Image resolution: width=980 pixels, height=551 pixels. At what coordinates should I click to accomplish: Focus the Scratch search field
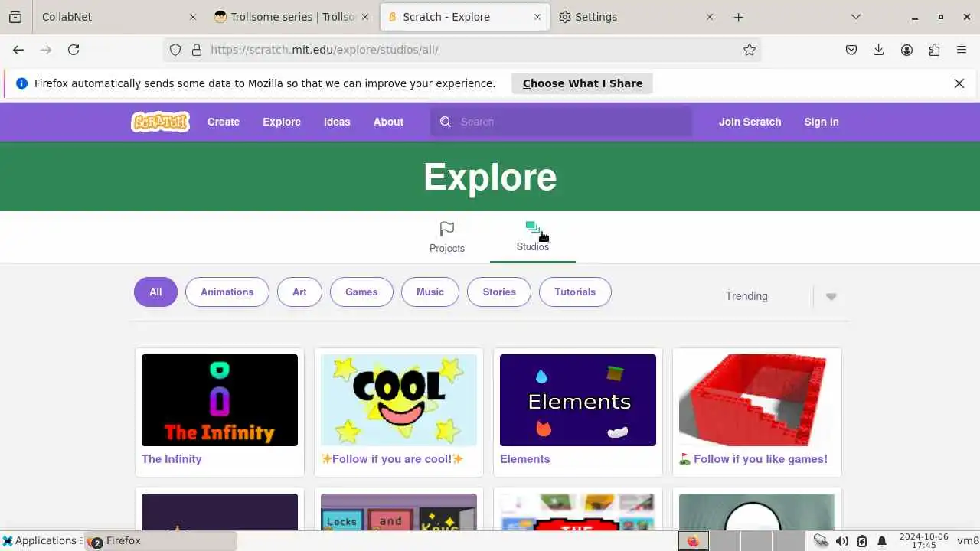(x=561, y=122)
